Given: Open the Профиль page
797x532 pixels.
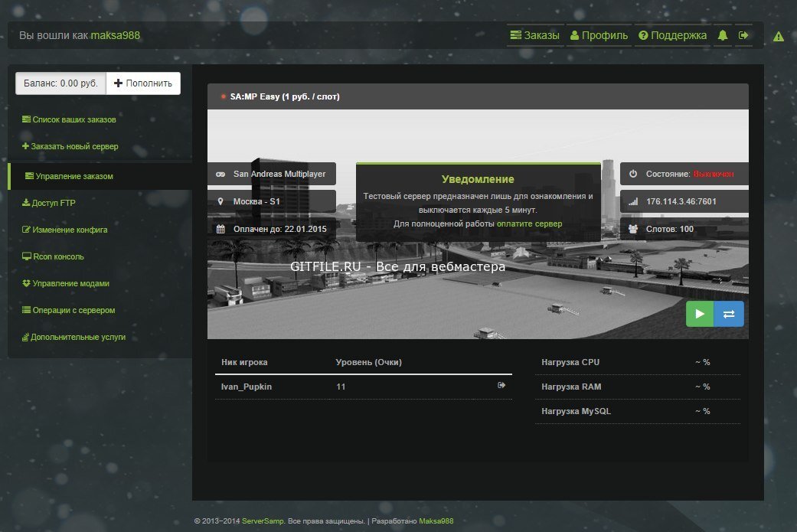Looking at the screenshot, I should point(599,35).
